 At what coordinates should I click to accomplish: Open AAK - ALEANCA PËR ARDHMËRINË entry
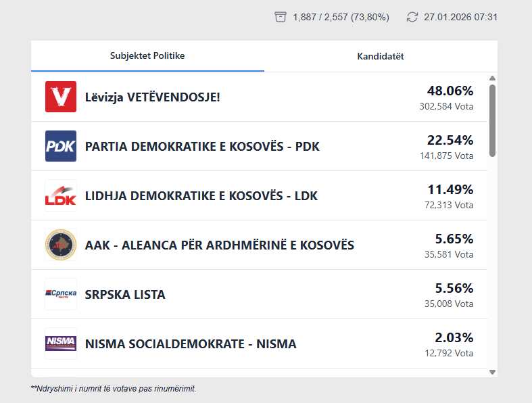[x=220, y=245]
